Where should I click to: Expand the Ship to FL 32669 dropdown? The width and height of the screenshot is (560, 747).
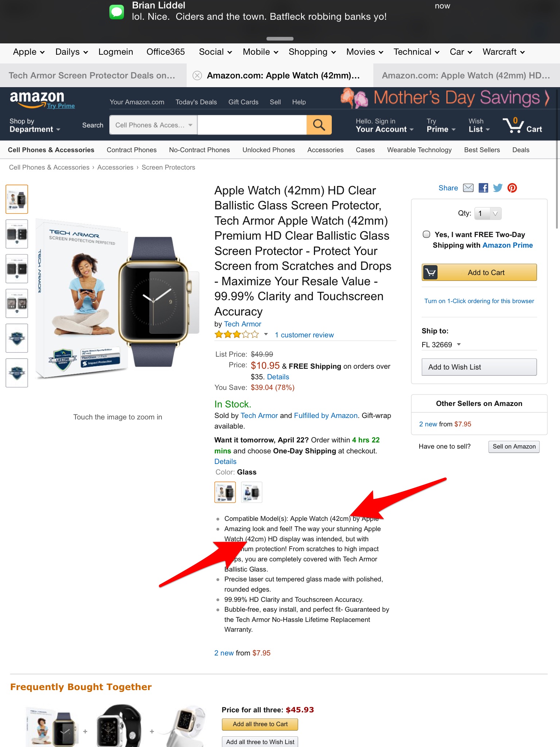coord(442,345)
